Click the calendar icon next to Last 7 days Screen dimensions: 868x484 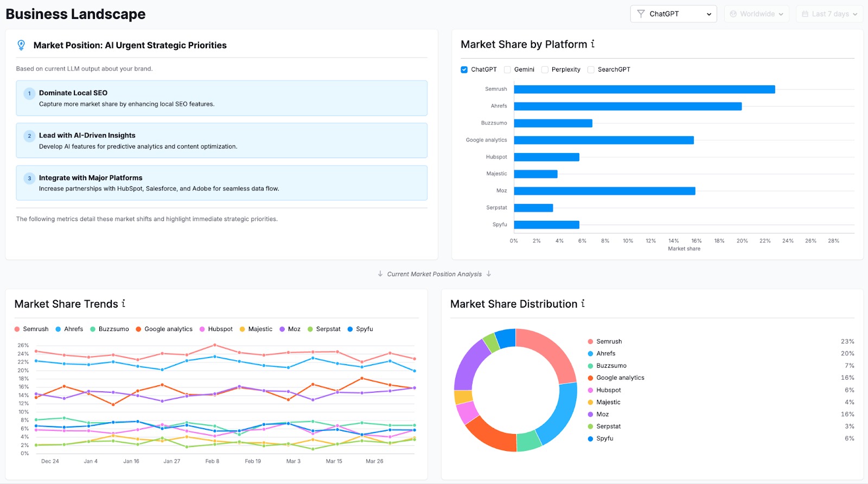[x=805, y=14]
